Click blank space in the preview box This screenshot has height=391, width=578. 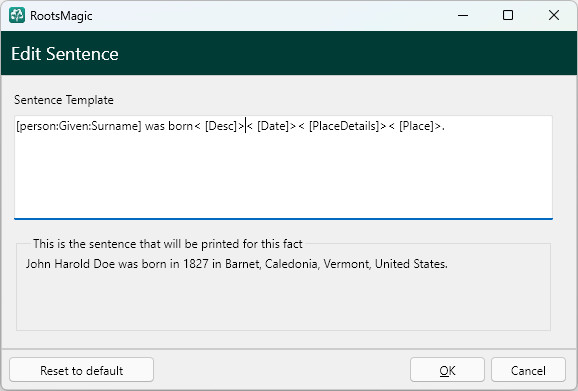pos(283,300)
